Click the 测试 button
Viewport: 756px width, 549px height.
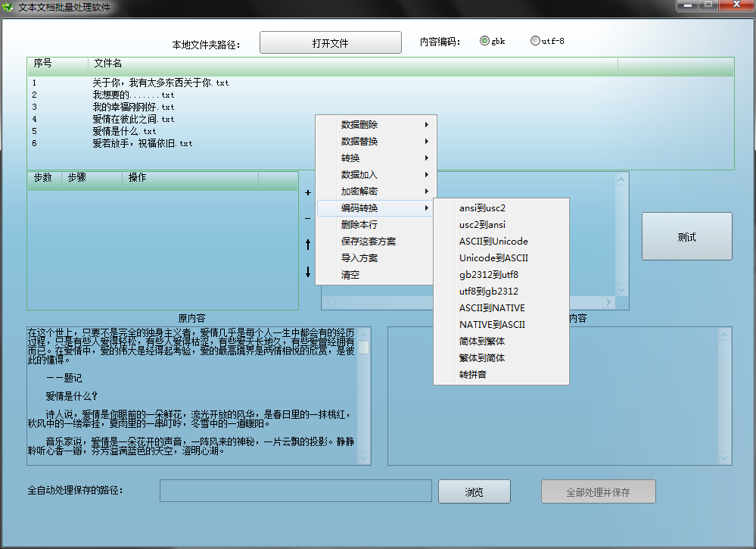click(686, 237)
